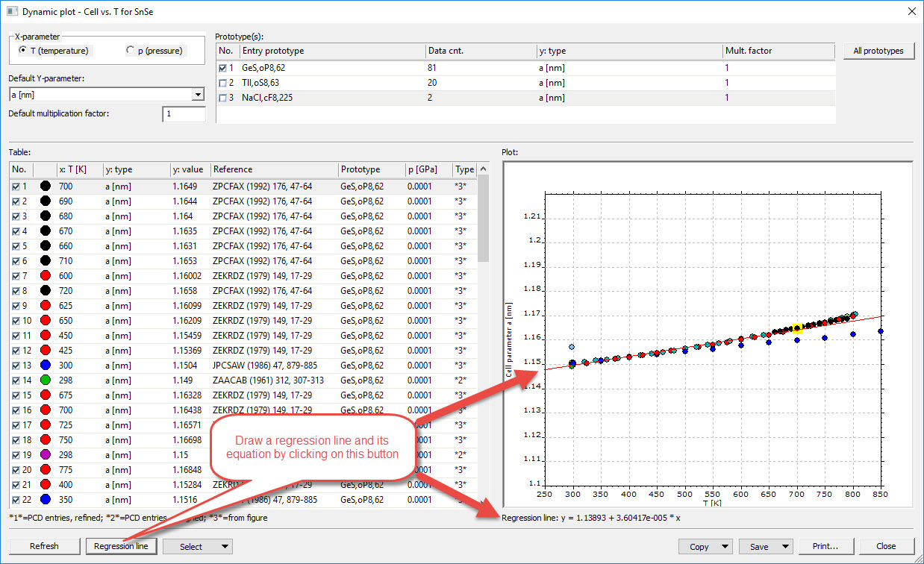Image resolution: width=924 pixels, height=564 pixels.
Task: Check the NaCl,cF8,225 prototype checkbox
Action: coord(223,98)
